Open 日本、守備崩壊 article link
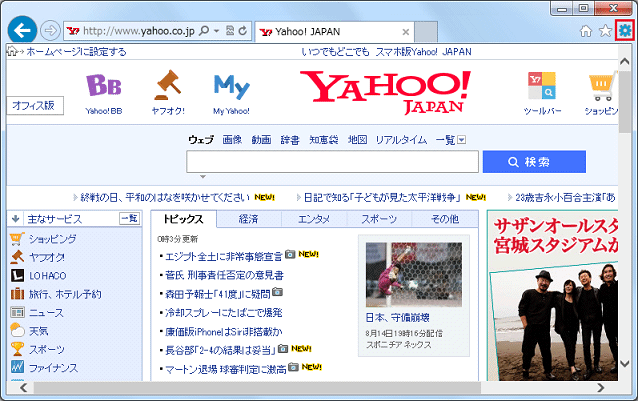Screen dimensions: 638x401 coord(398,317)
